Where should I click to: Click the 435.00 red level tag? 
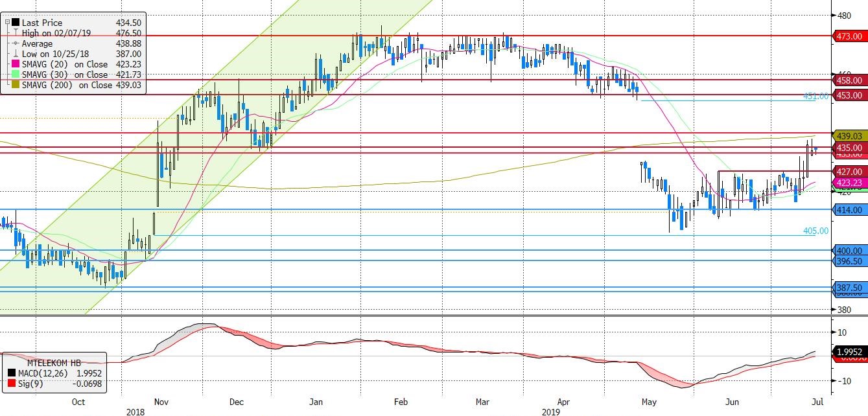[850, 148]
